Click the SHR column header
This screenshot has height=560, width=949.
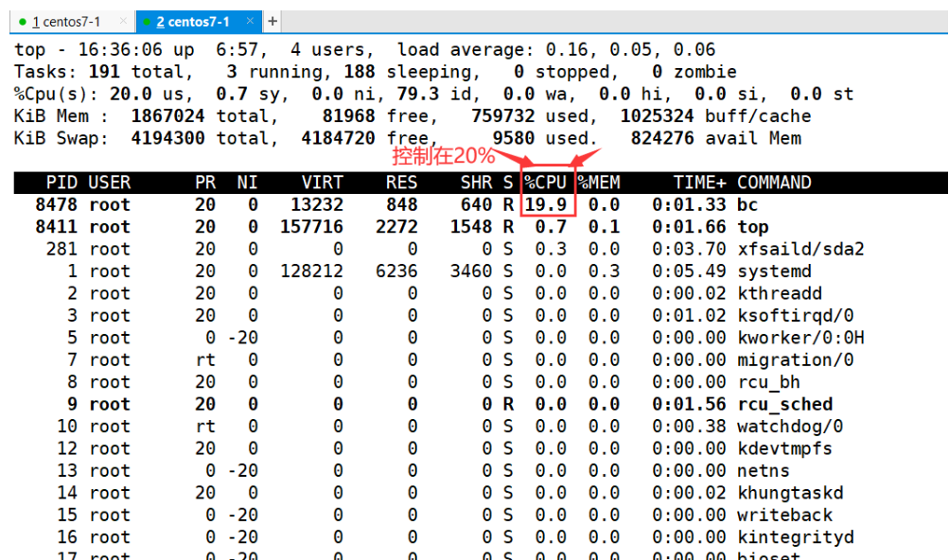pos(476,183)
